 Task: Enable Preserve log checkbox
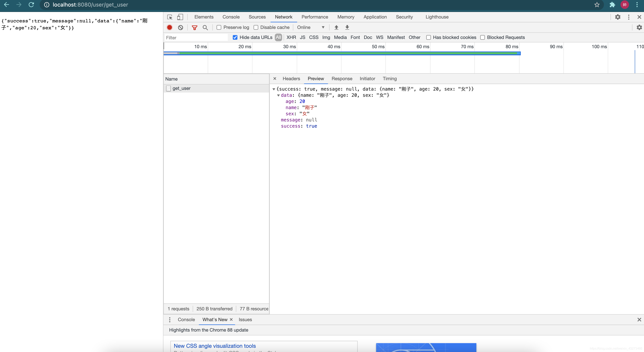tap(219, 28)
